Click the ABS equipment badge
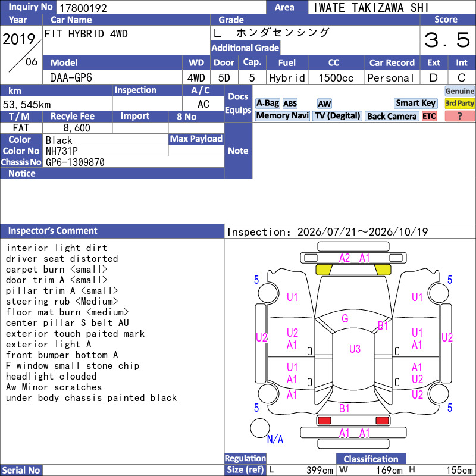 point(290,104)
